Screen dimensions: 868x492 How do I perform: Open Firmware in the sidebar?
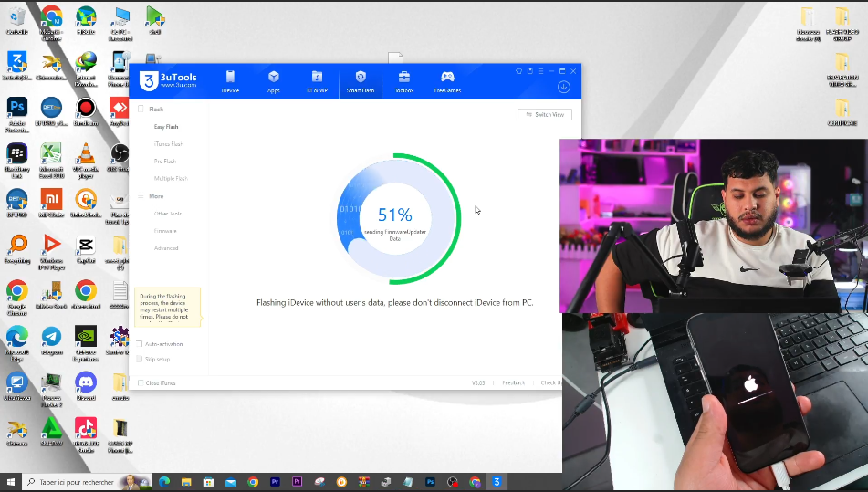pyautogui.click(x=165, y=231)
